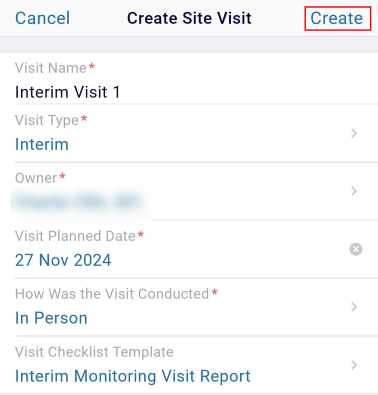Open Visit Checklist Template chevron arrow
This screenshot has width=378, height=395.
354,365
